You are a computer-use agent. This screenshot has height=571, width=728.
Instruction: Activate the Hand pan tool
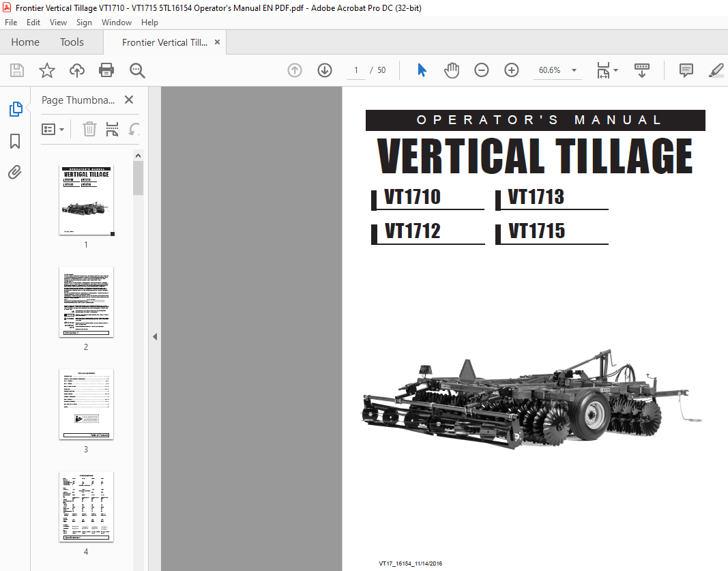click(451, 70)
